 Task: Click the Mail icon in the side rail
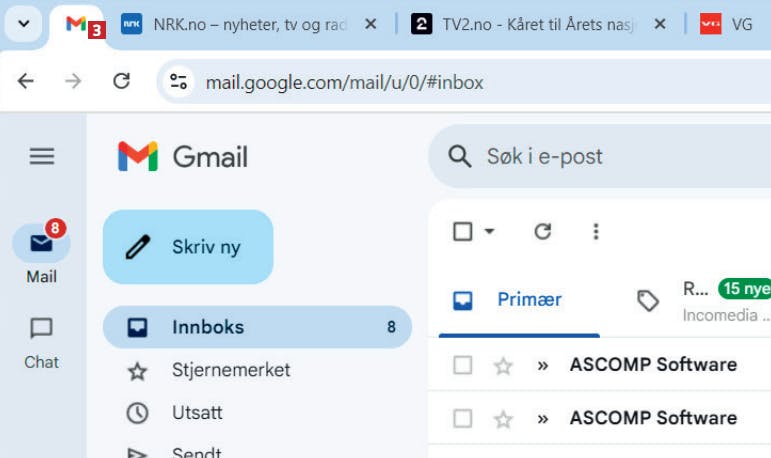(x=42, y=244)
